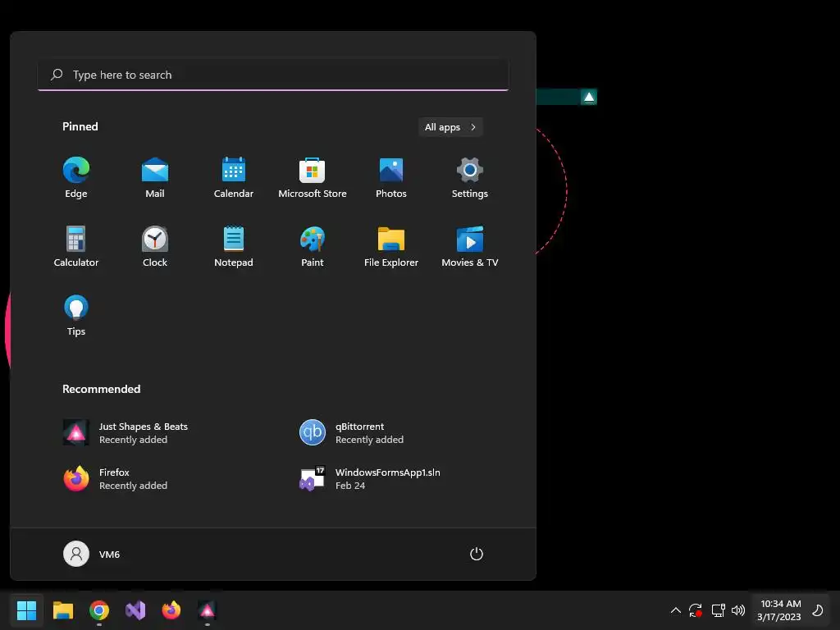Open the Calendar app icon
840x630 pixels.
(234, 177)
